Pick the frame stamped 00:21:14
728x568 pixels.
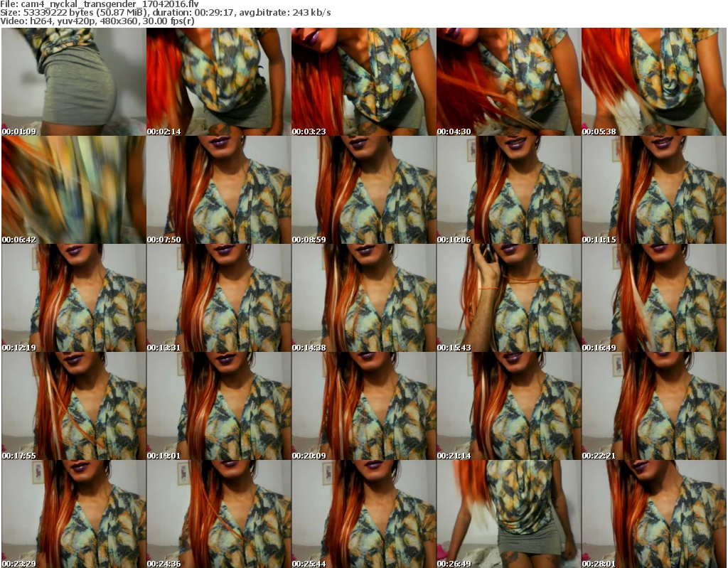pyautogui.click(x=508, y=407)
